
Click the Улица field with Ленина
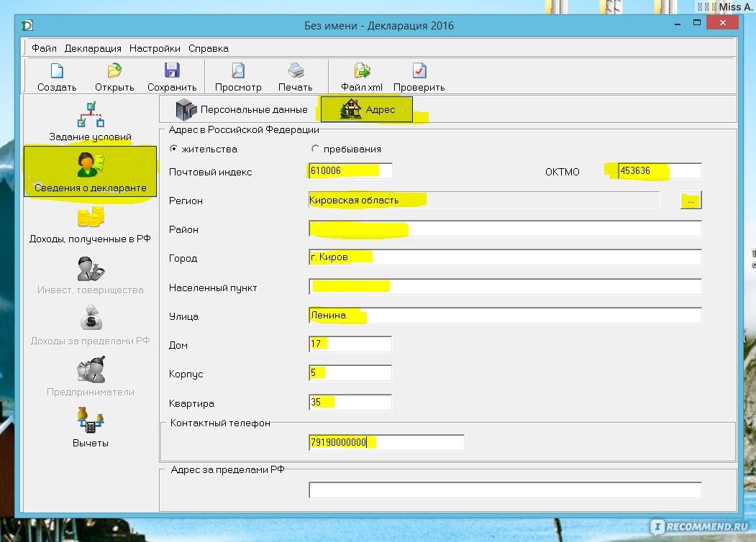coord(505,316)
